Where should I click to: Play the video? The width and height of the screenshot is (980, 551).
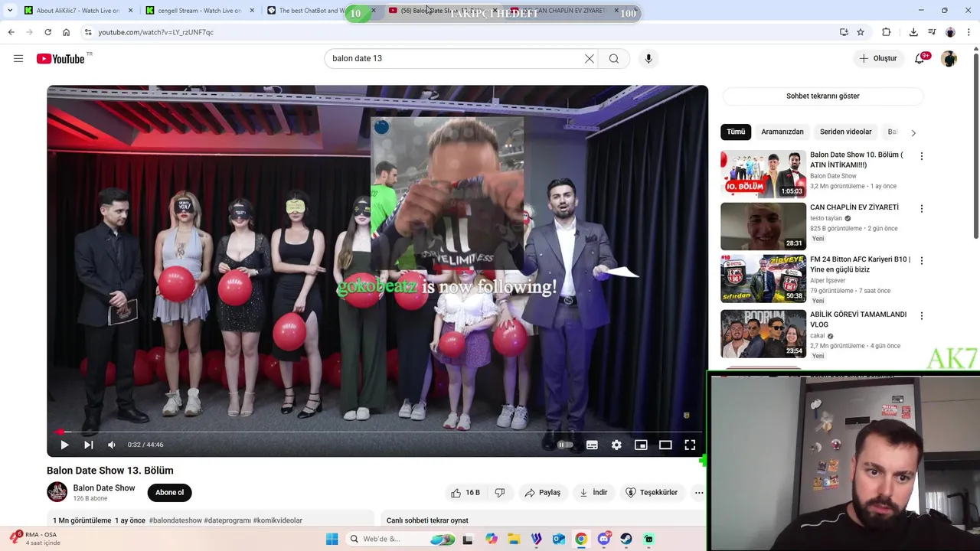click(x=64, y=445)
